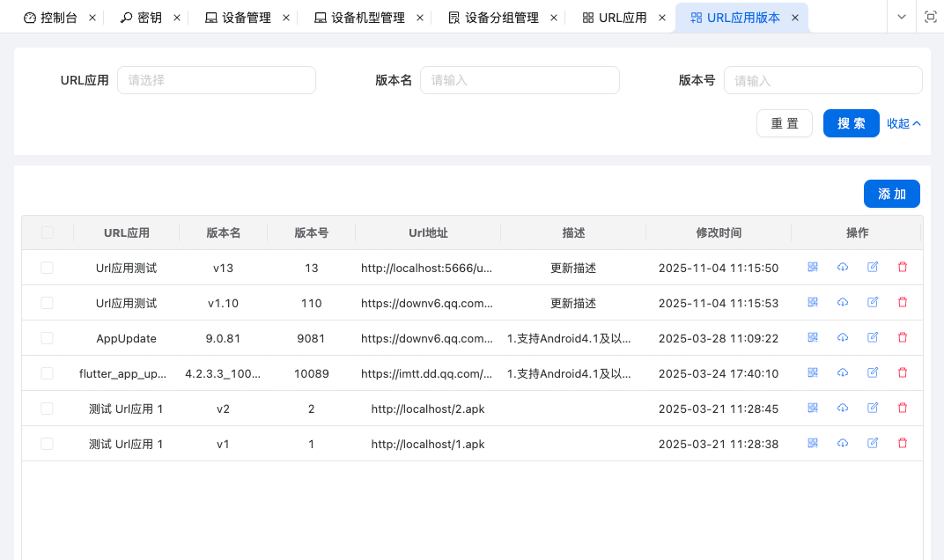Click the download icon for 测试 Url应用 1 v1
The height and width of the screenshot is (560, 944).
point(842,443)
